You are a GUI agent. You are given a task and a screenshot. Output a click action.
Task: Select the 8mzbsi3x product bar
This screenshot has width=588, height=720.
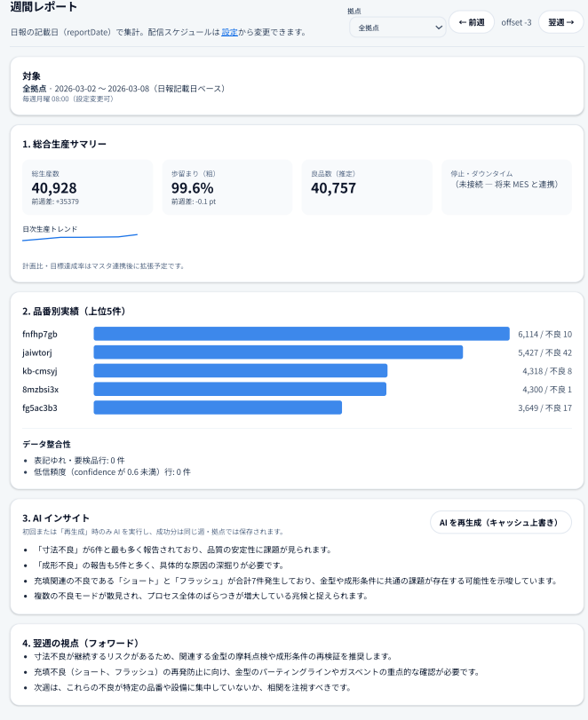click(x=240, y=389)
